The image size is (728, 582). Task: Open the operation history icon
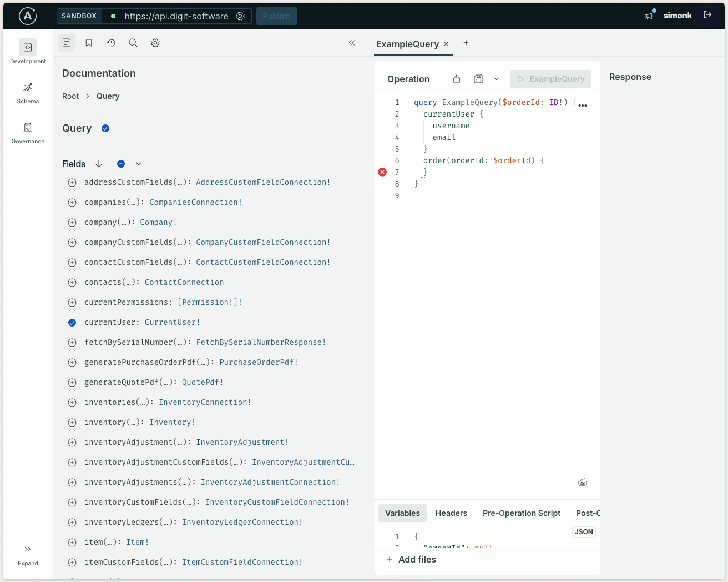111,43
